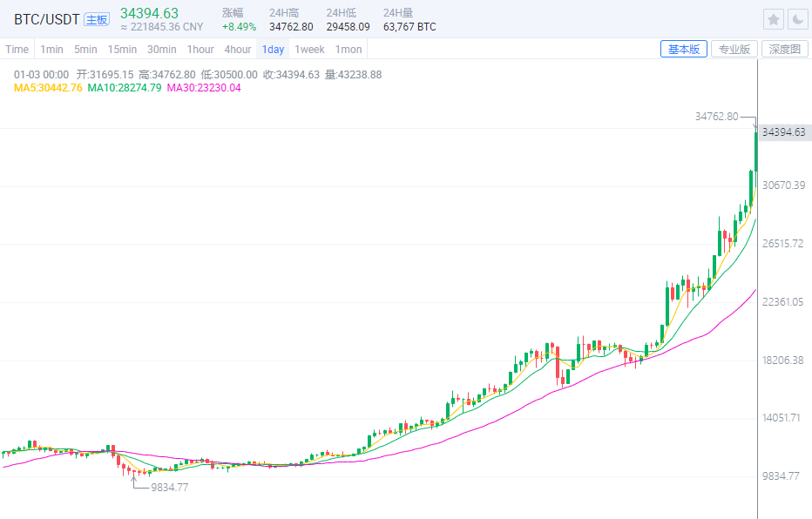Click the BTC/USDT pair name
Viewport: 812px width, 519px height.
pos(46,20)
